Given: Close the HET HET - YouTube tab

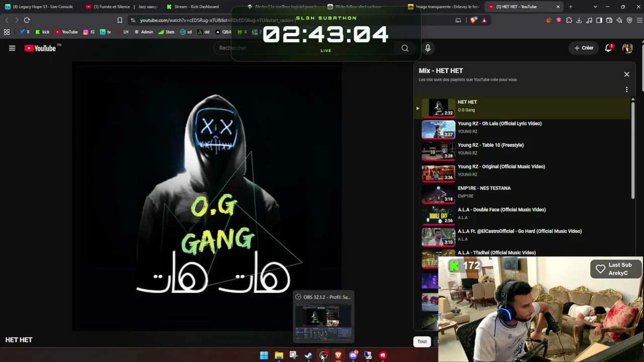Looking at the screenshot, I should click(x=558, y=7).
